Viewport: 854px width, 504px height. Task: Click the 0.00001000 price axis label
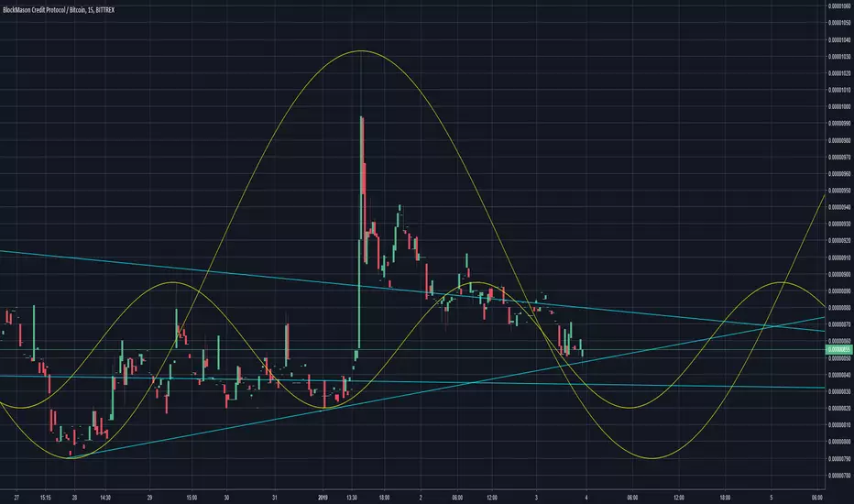[840, 107]
